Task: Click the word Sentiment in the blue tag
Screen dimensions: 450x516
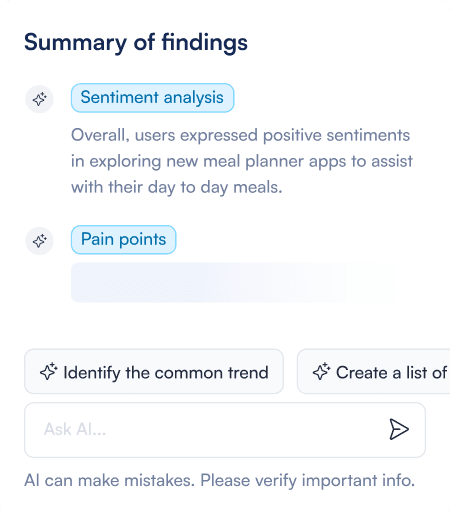Action: tap(120, 97)
